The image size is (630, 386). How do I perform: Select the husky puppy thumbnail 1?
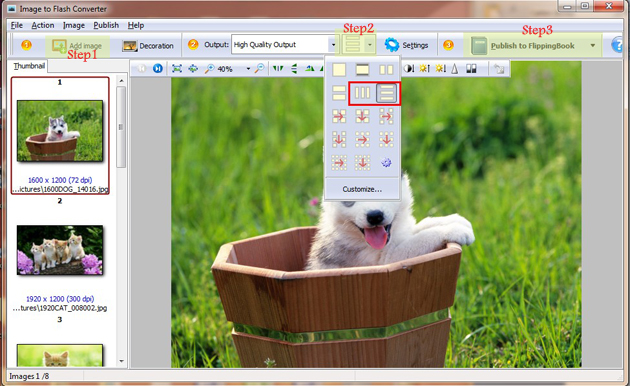(x=60, y=131)
